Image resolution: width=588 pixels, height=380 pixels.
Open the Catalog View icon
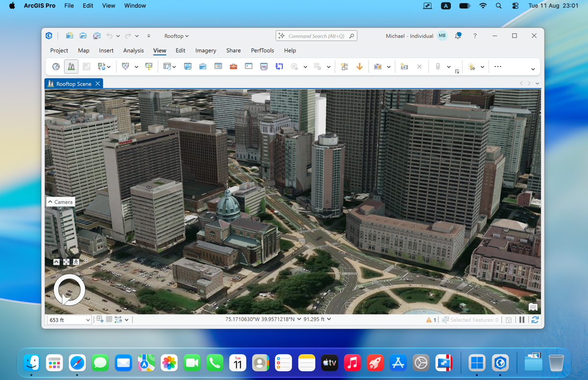pos(203,67)
